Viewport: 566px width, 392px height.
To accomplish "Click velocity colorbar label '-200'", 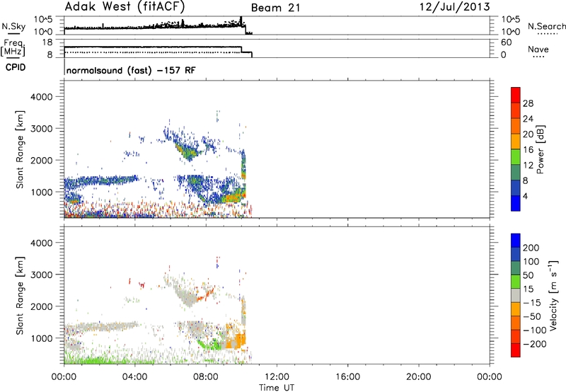I will 535,344.
